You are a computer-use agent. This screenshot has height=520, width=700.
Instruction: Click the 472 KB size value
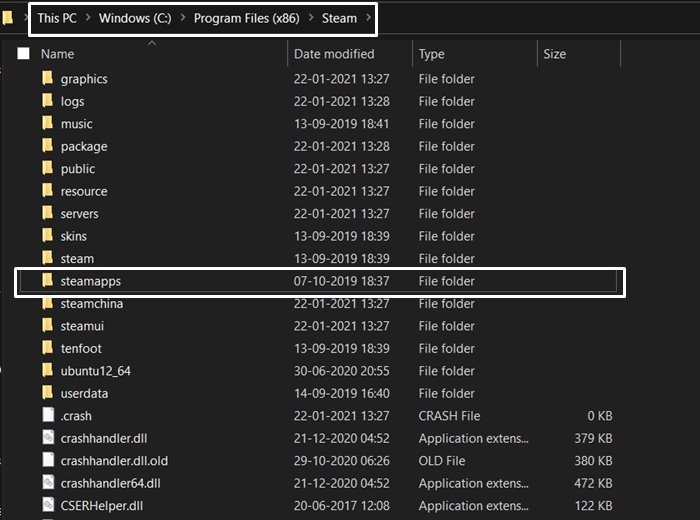[593, 483]
